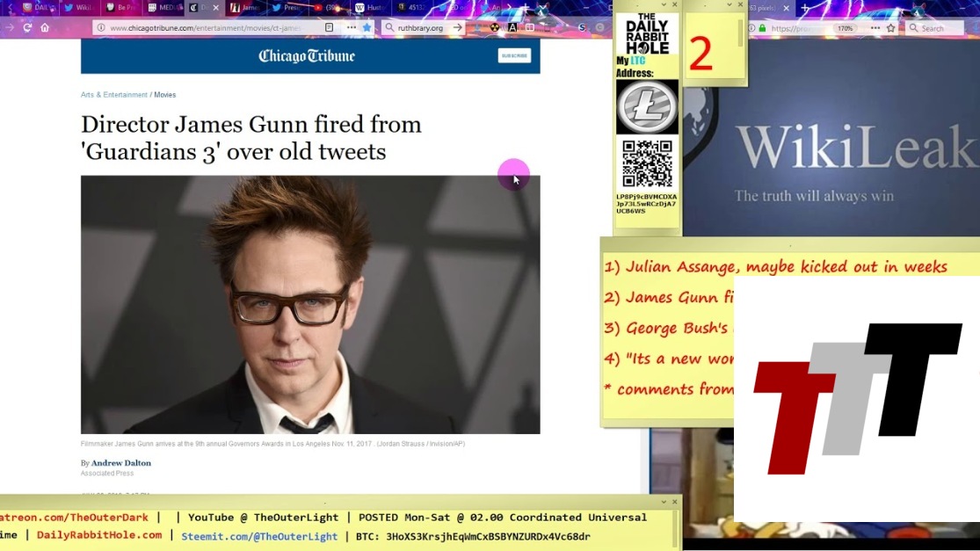Screen dimensions: 980x551
Task: Toggle the bookmark star in the right browser
Action: [x=891, y=28]
